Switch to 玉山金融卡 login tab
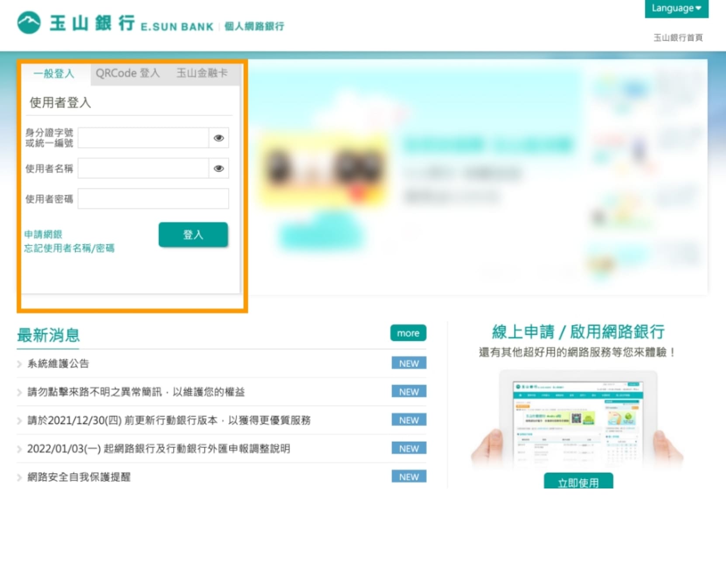The height and width of the screenshot is (588, 726). click(202, 73)
